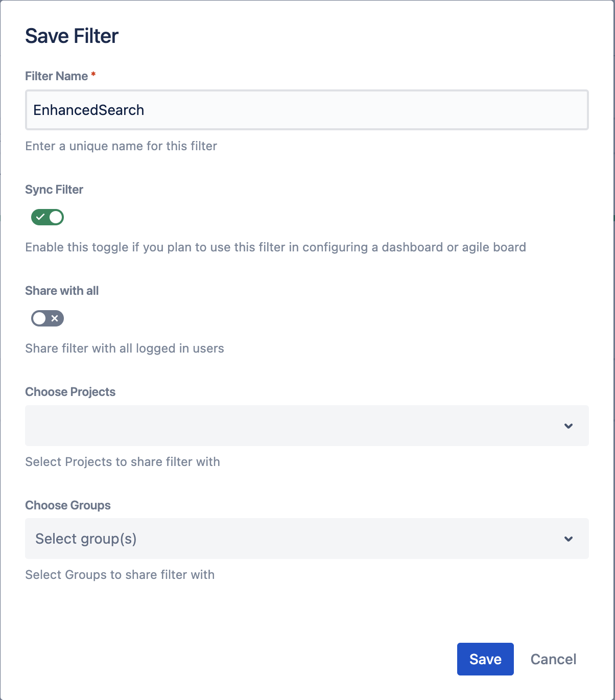Click the 'Select Projects to share filter with' hint

[x=123, y=462]
